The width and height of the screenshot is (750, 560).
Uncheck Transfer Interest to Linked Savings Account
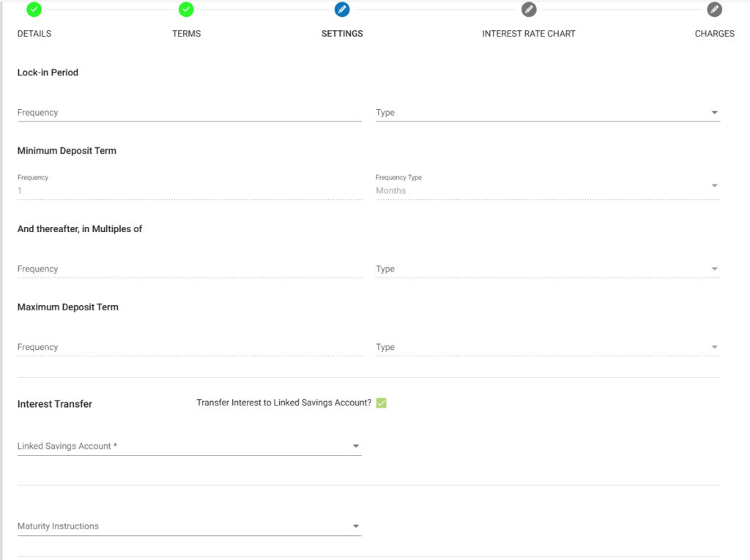click(381, 403)
